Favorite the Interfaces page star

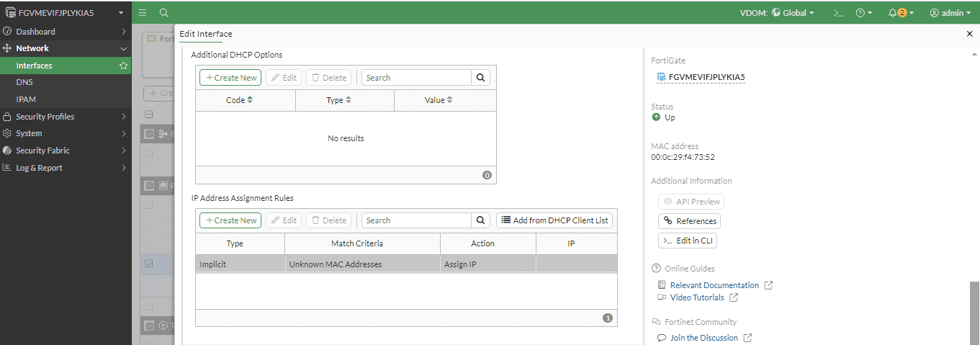click(x=123, y=66)
